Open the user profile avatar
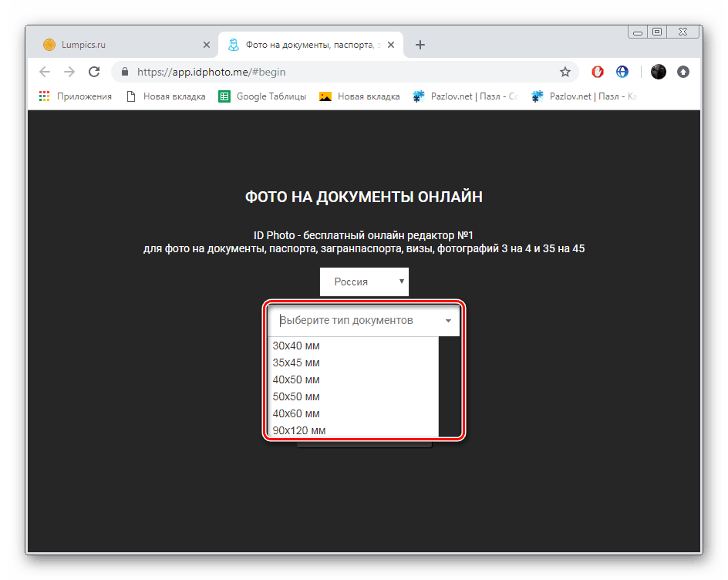The width and height of the screenshot is (728, 580). (x=659, y=72)
